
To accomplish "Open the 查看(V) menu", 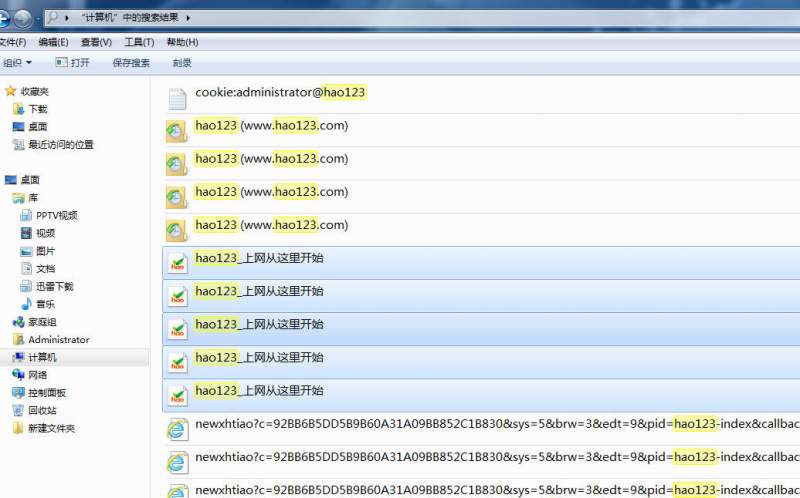I will tap(96, 42).
